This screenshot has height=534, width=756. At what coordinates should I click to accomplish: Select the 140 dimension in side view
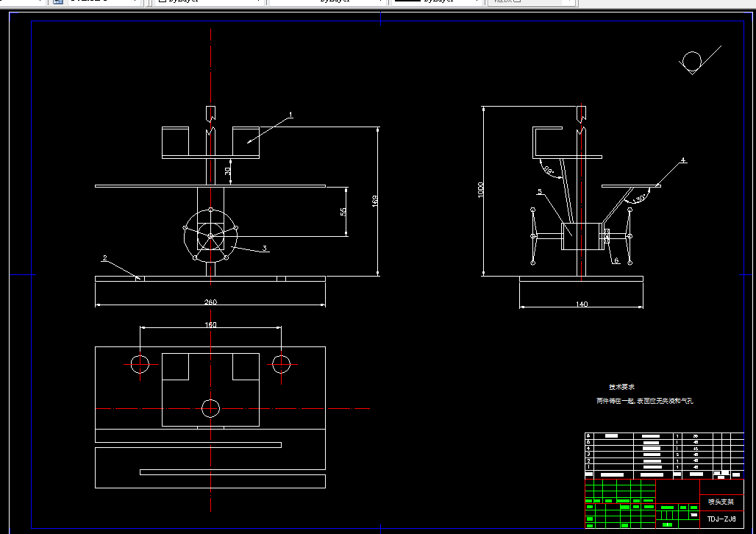click(582, 304)
